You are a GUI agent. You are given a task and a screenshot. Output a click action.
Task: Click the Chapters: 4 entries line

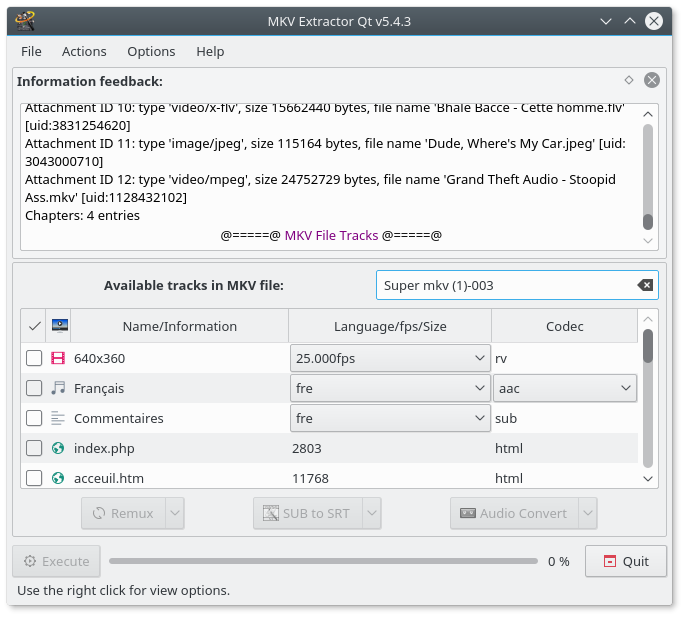click(x=82, y=215)
